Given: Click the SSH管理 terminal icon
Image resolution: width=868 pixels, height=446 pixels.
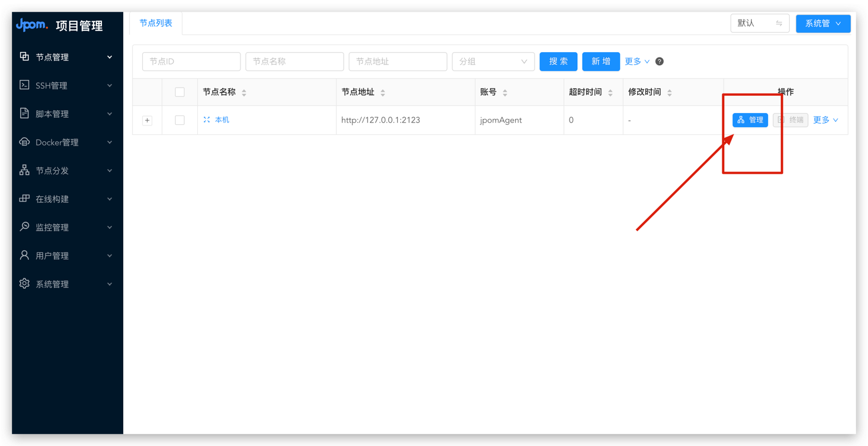Looking at the screenshot, I should [24, 85].
